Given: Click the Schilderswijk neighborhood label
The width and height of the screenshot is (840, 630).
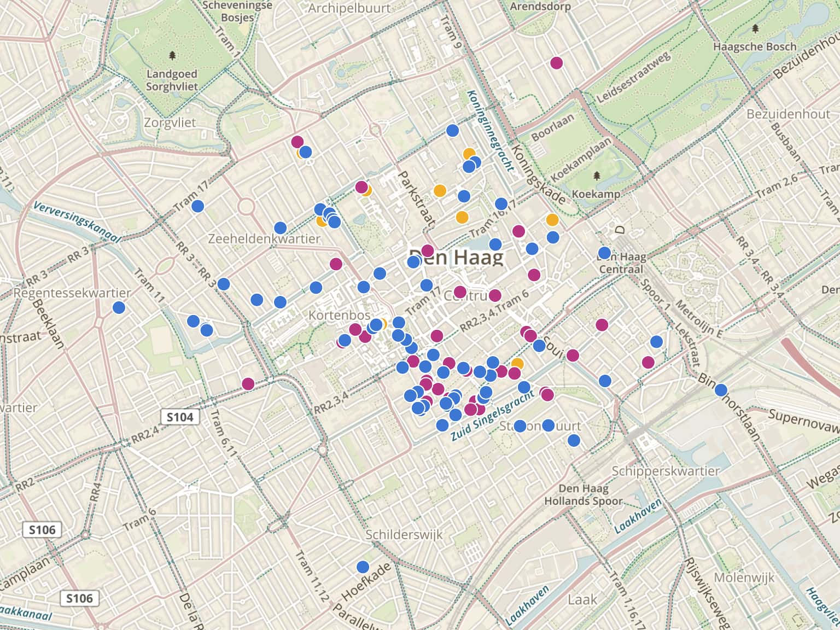Looking at the screenshot, I should click(x=404, y=534).
